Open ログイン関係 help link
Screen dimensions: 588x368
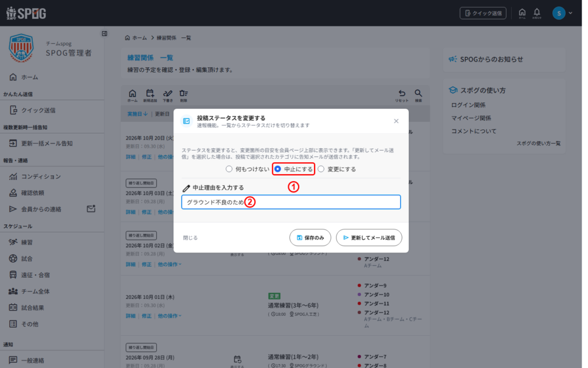click(x=469, y=105)
